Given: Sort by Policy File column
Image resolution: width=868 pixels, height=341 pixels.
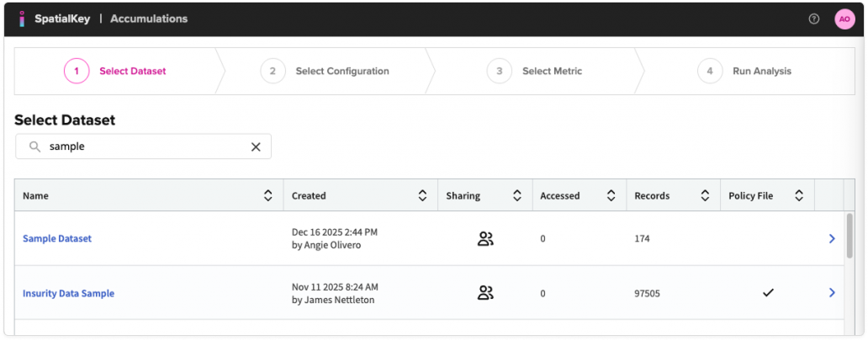Looking at the screenshot, I should pyautogui.click(x=799, y=195).
